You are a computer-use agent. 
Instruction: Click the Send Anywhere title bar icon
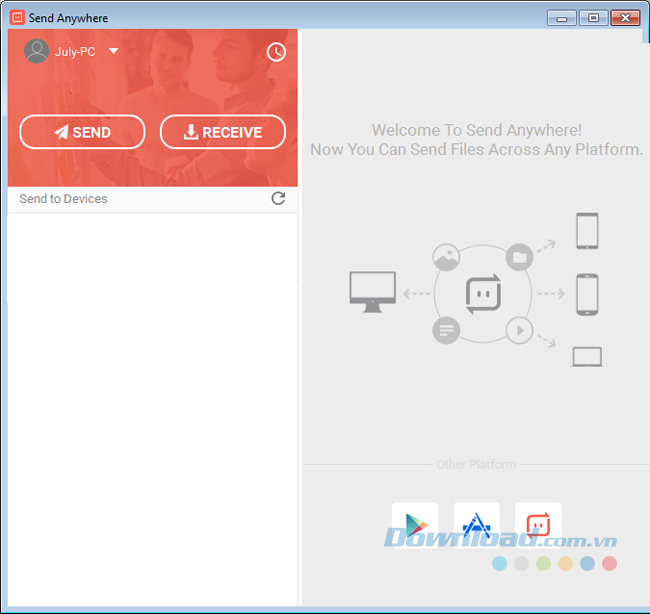[x=16, y=18]
